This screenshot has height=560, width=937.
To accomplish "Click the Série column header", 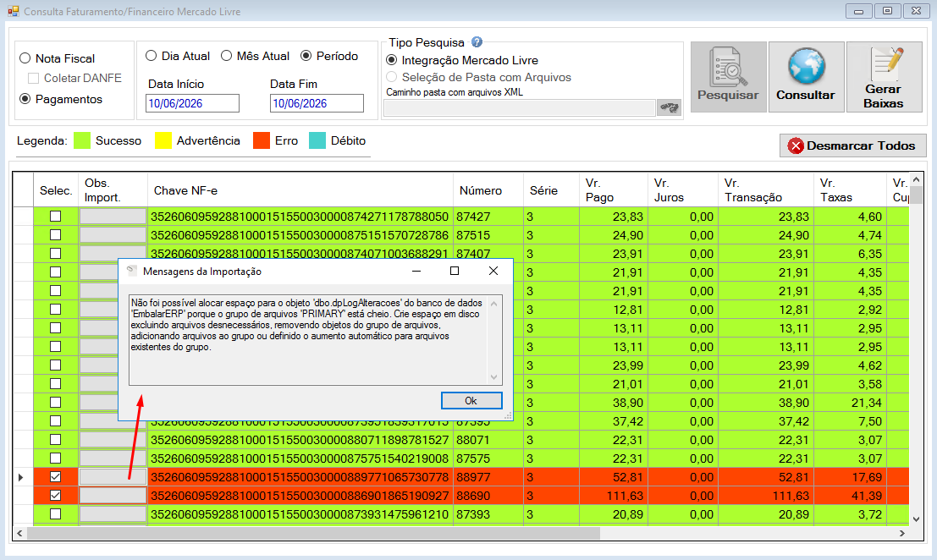I will coord(551,190).
